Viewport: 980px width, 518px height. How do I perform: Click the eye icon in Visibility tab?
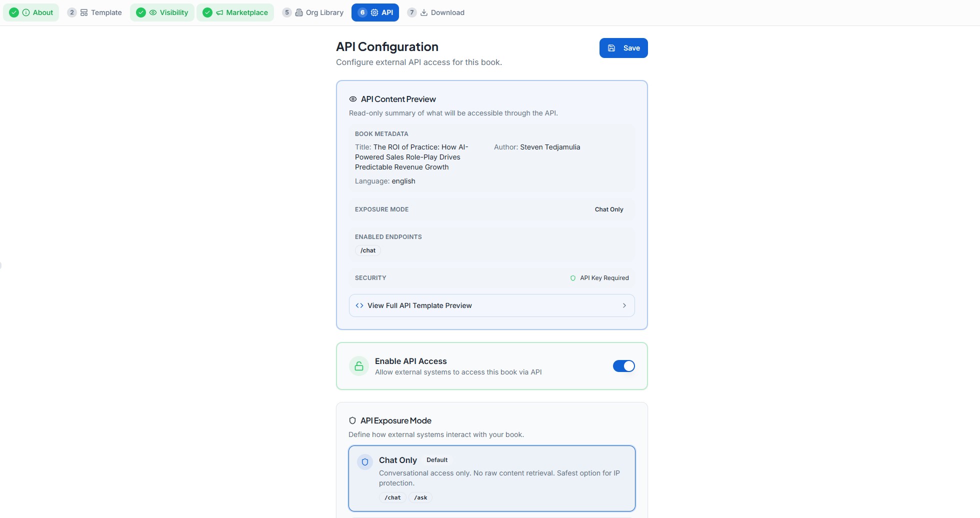pos(153,12)
